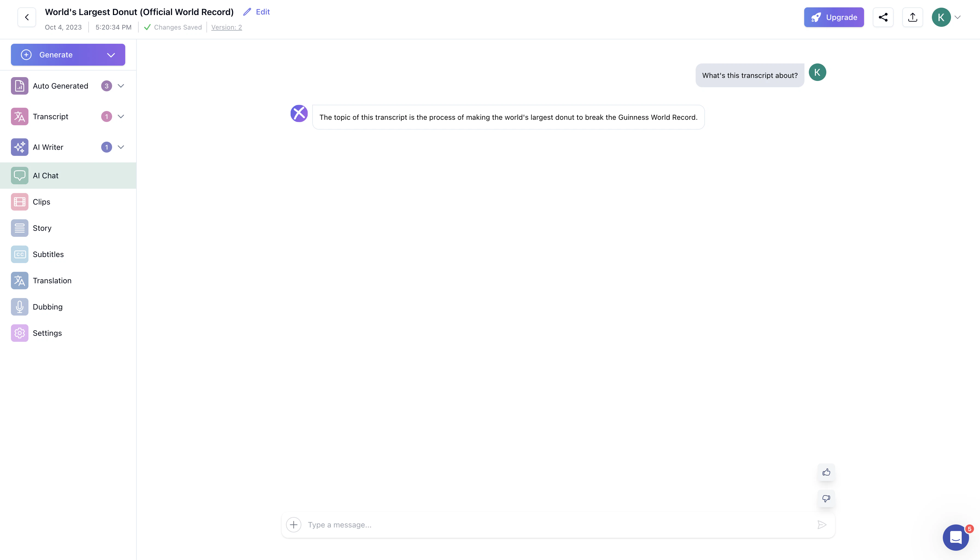This screenshot has width=980, height=560.
Task: Open the Clips tool
Action: 41,202
